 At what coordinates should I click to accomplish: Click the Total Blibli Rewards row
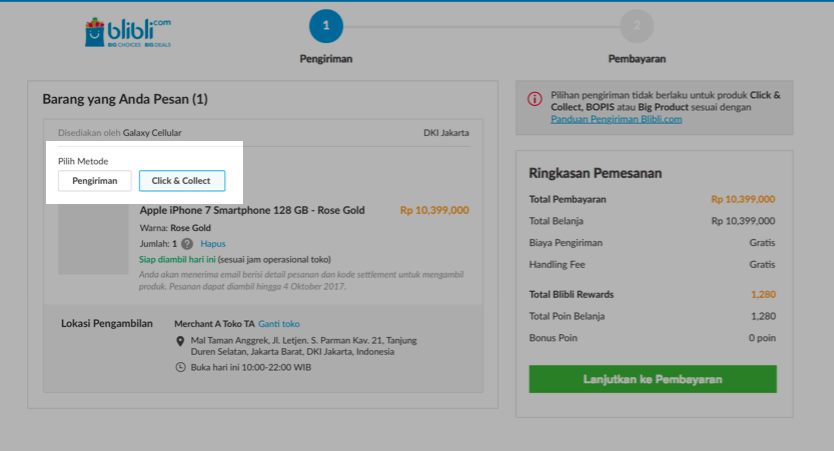pos(652,294)
